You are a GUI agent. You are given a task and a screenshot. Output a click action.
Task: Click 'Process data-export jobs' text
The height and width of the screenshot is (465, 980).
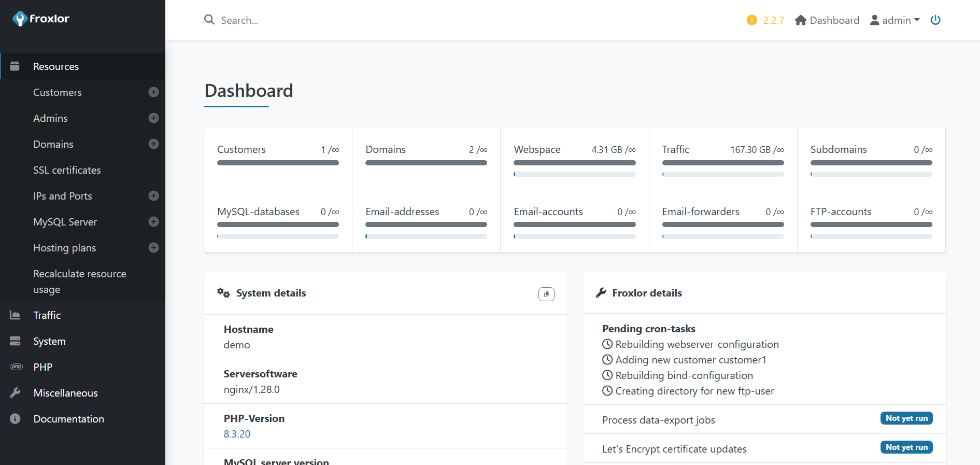point(659,420)
